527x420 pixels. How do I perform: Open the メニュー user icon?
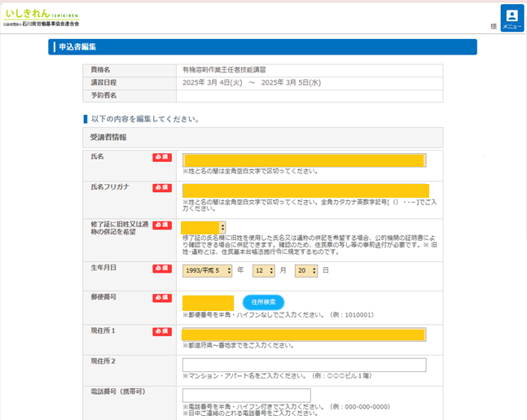[512, 18]
